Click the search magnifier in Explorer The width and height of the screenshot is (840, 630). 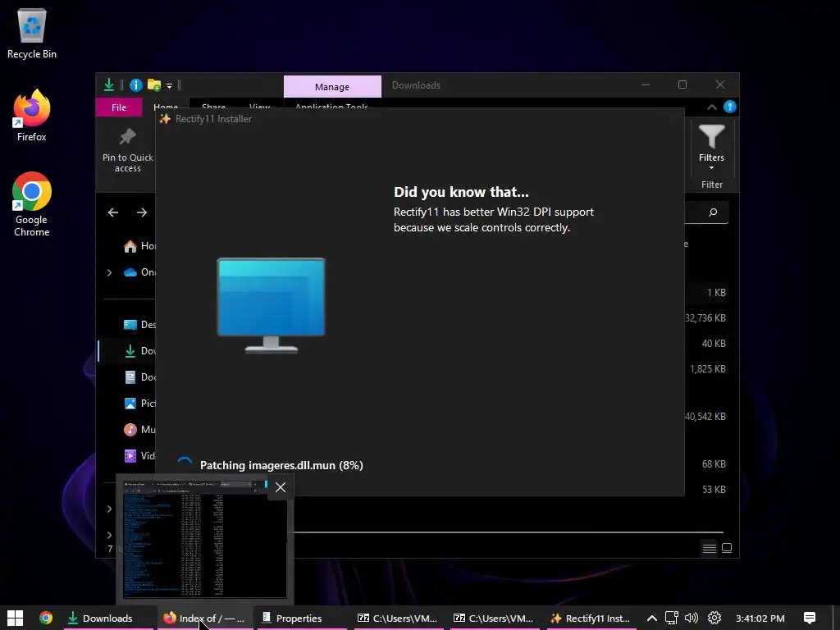click(713, 212)
